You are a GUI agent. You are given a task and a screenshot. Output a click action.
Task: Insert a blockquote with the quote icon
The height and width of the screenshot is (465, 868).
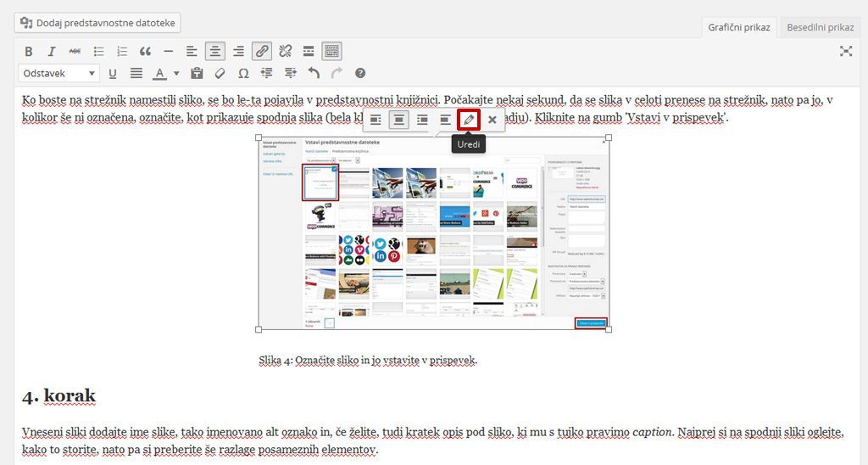pos(145,51)
